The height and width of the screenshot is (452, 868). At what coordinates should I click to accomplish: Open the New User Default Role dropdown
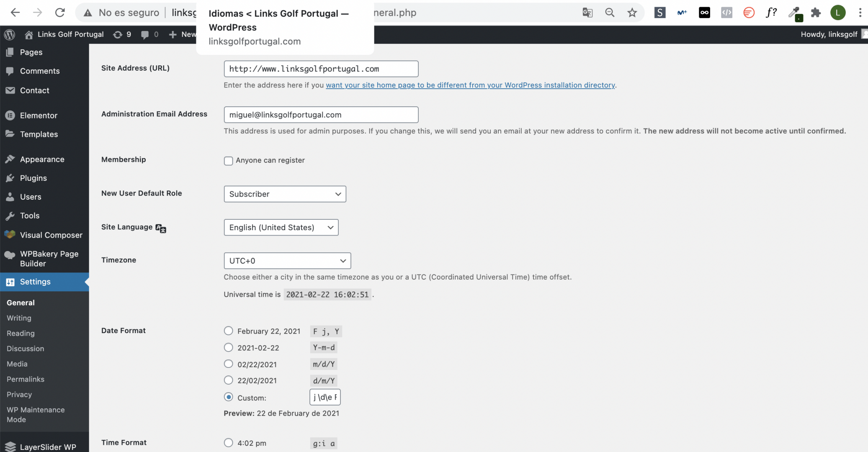click(x=285, y=194)
